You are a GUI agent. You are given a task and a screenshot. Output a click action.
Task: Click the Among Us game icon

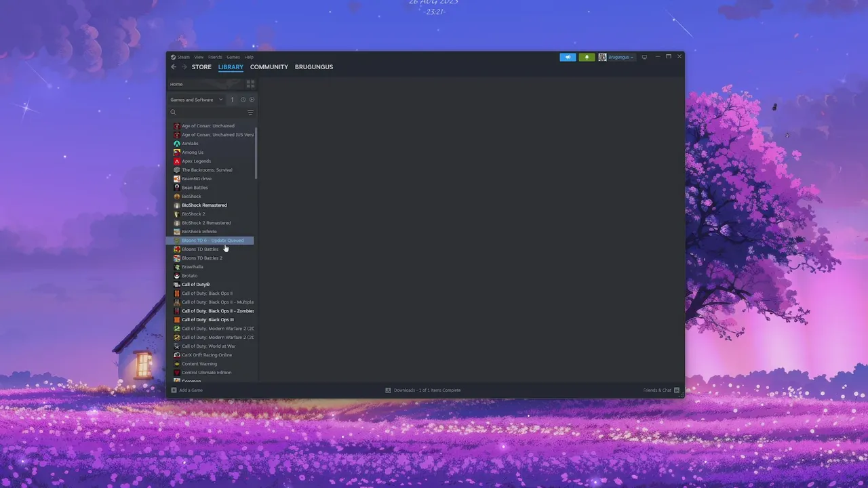click(x=177, y=152)
